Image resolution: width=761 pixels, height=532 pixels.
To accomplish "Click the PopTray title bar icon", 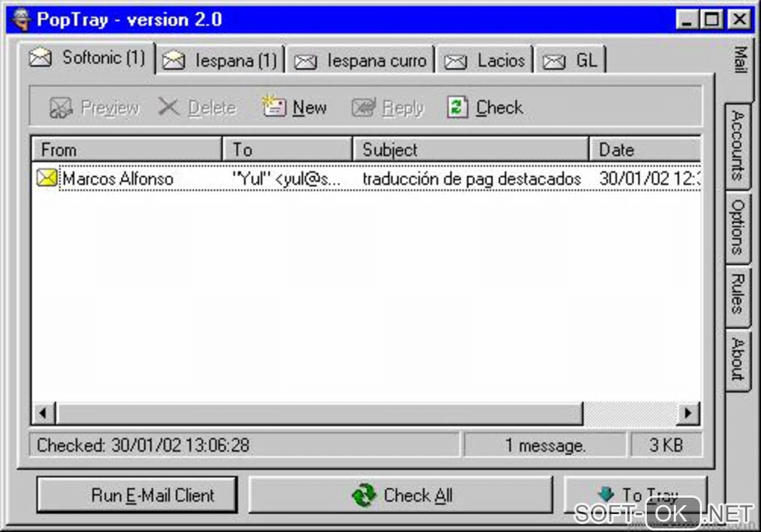I will (x=21, y=19).
